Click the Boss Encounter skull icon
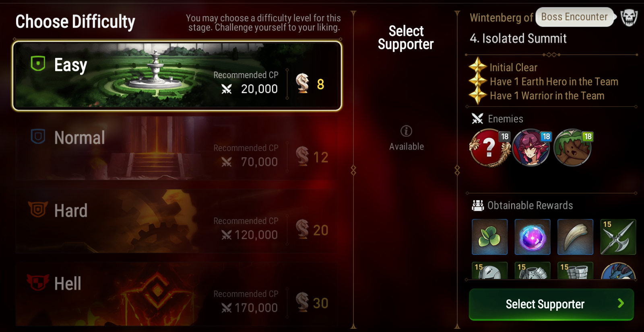This screenshot has height=332, width=644. (629, 17)
